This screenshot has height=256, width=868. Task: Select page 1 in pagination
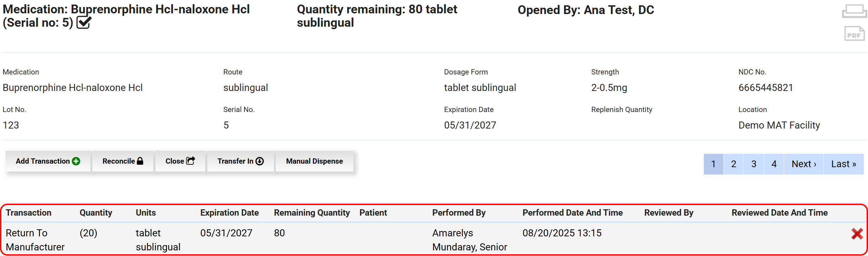point(713,164)
